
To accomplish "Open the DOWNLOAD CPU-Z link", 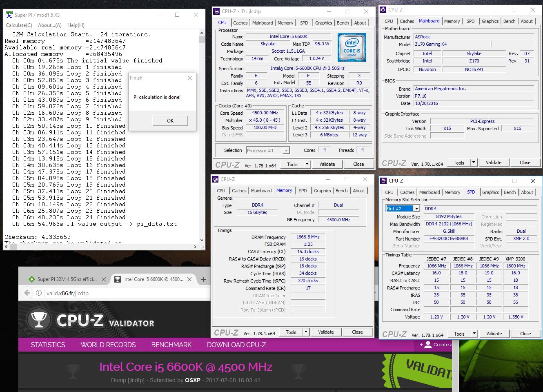I will (236, 345).
